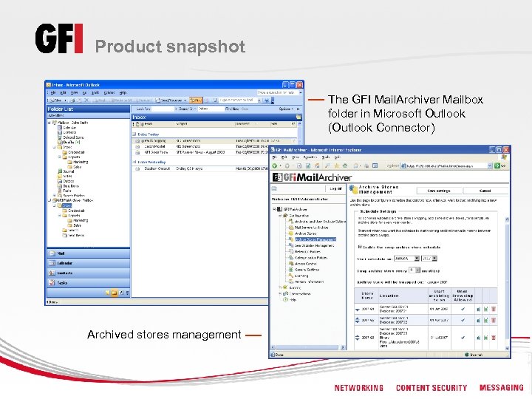
Task: Select Mail Servers to Archive tree item
Action: click(312, 228)
